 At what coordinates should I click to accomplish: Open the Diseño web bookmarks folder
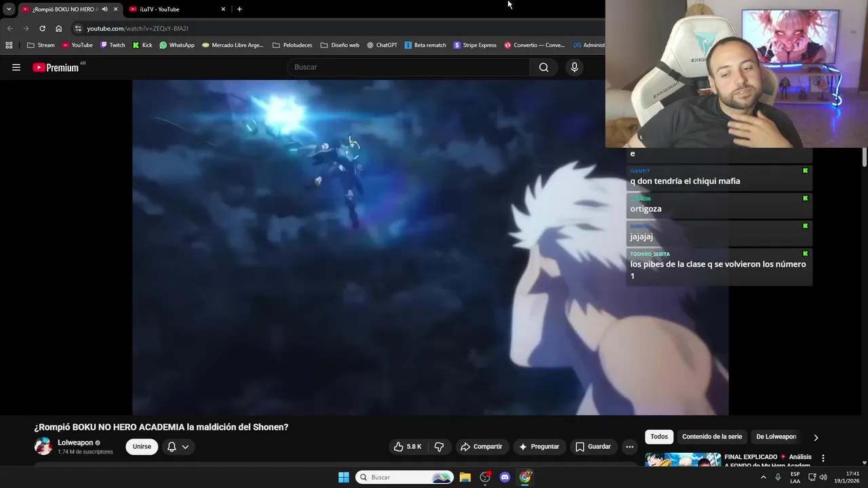pos(340,45)
